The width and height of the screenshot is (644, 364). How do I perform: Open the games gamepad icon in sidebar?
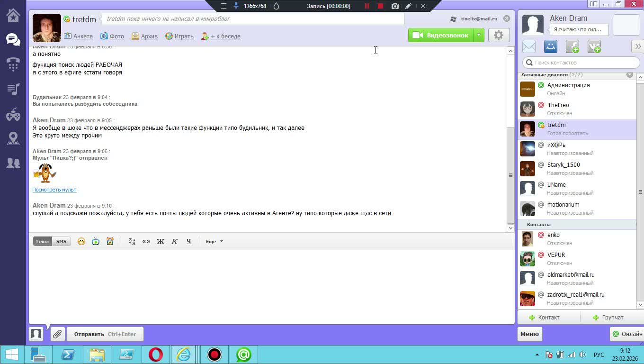coord(13,114)
